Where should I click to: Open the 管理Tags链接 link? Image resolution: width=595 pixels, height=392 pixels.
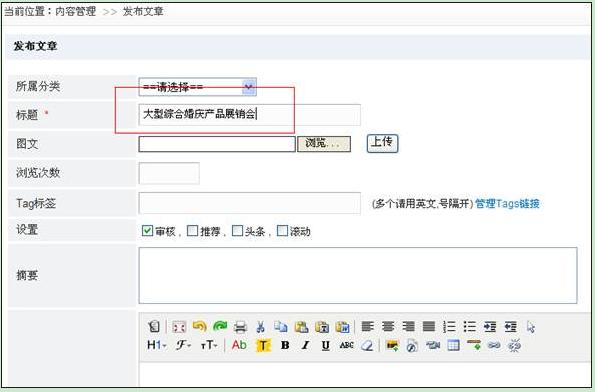pos(507,204)
